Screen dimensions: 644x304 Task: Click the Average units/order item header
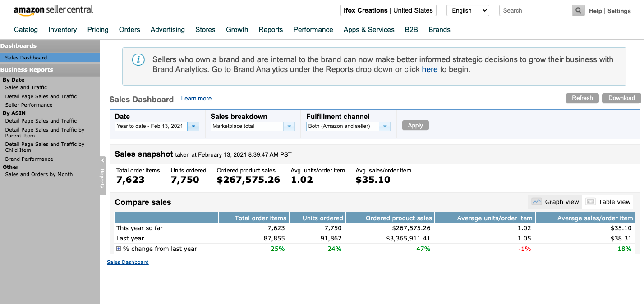485,218
